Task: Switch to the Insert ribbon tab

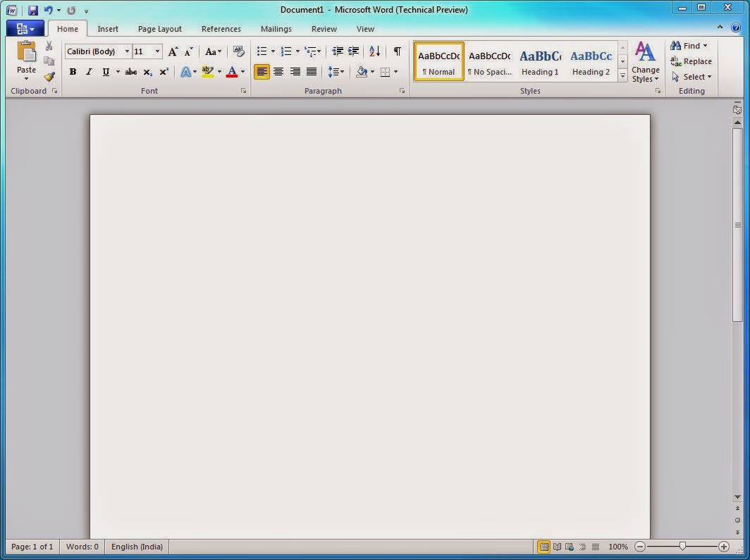Action: (x=107, y=29)
